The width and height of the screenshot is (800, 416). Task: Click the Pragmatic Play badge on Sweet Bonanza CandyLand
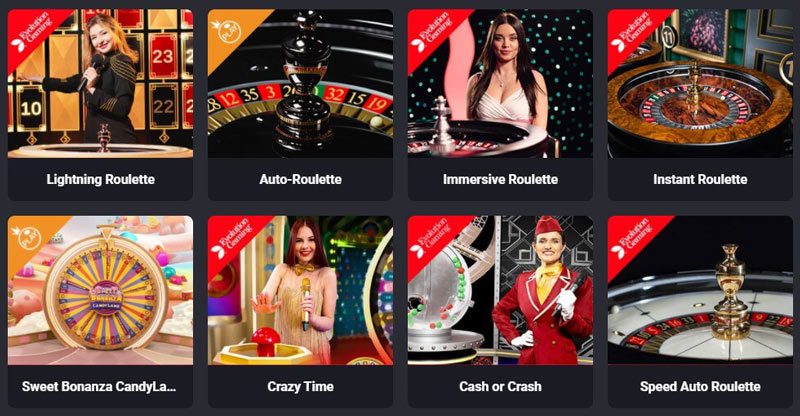pos(32,240)
